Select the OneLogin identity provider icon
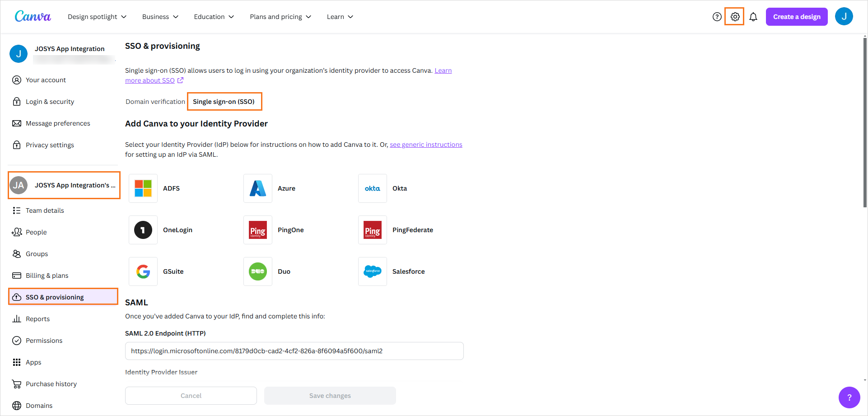The width and height of the screenshot is (868, 416). 143,230
